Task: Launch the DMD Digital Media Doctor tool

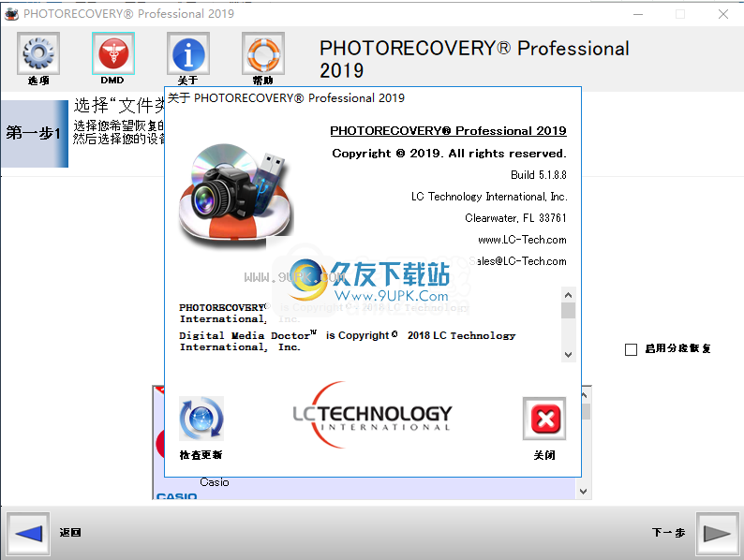Action: click(113, 53)
